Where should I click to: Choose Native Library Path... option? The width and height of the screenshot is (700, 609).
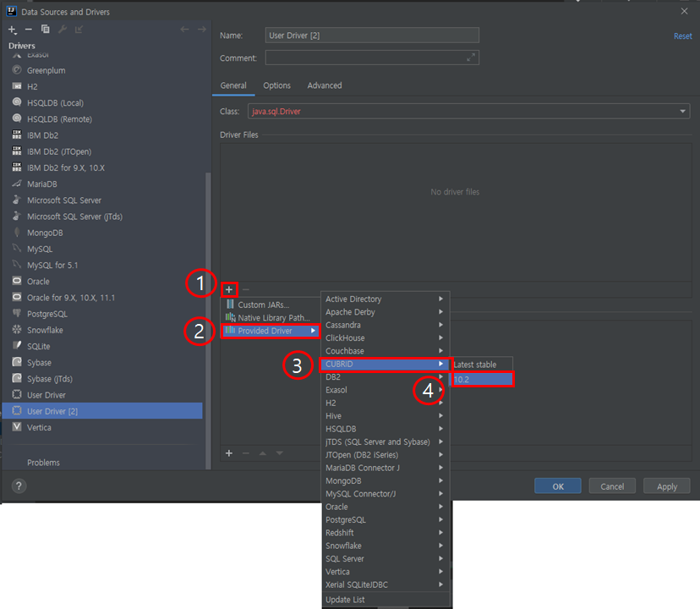click(x=271, y=318)
